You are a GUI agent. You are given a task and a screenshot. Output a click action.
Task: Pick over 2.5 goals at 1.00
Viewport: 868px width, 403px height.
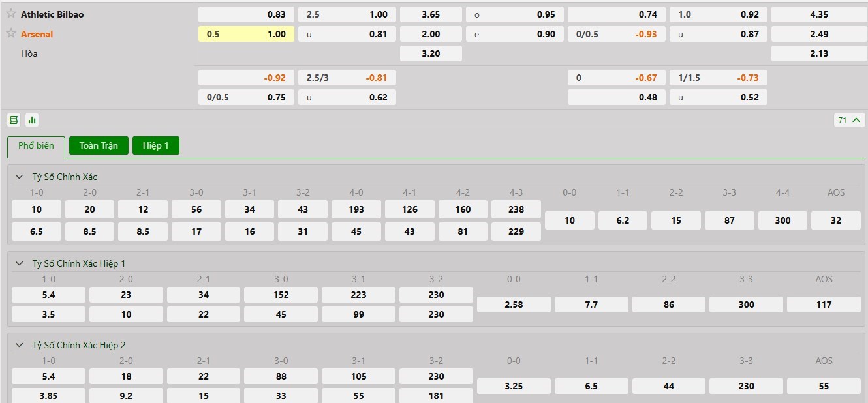347,14
